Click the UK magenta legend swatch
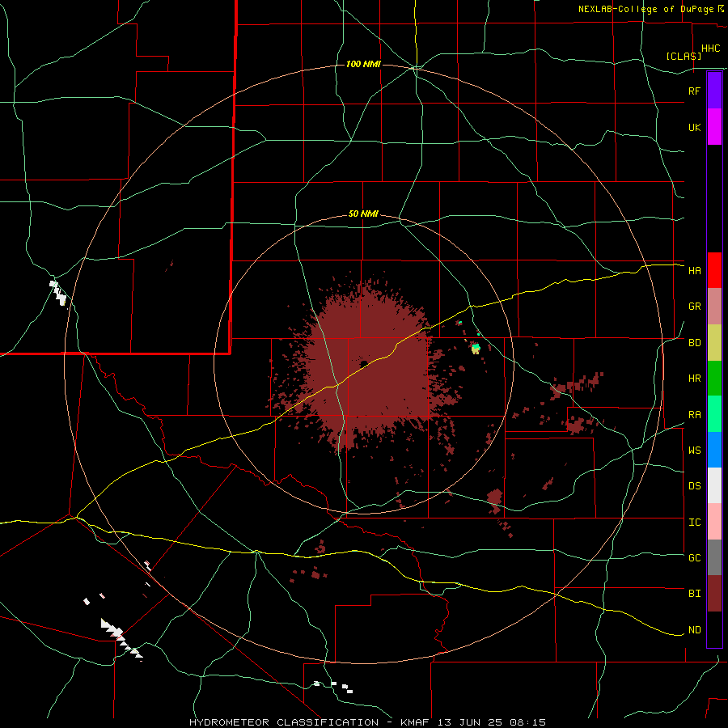Viewport: 728px width, 728px height. pos(714,127)
